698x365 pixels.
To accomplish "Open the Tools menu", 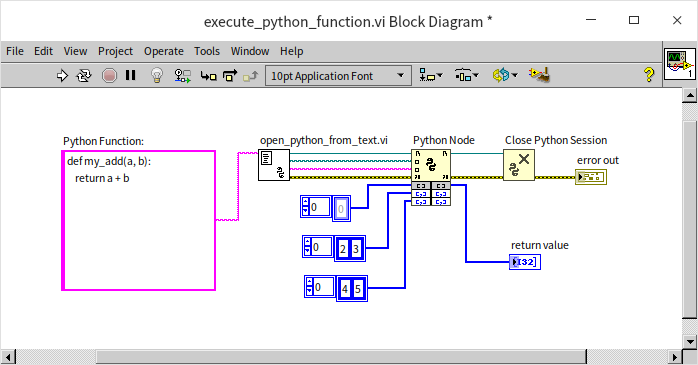I will pyautogui.click(x=207, y=51).
